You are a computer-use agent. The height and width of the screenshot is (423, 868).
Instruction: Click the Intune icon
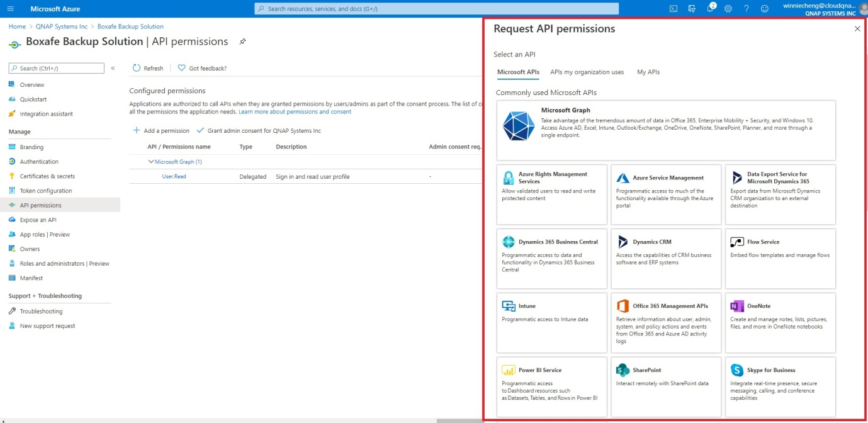pos(509,306)
